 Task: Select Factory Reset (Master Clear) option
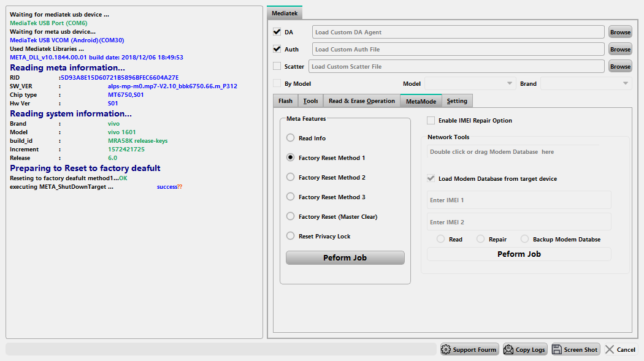(x=290, y=216)
